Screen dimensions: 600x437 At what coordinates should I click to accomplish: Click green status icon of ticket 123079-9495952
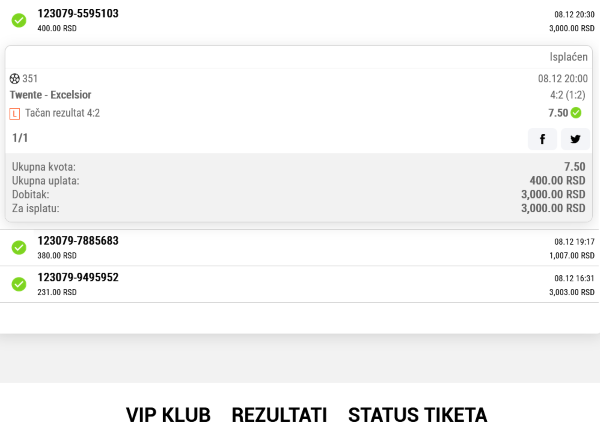click(x=19, y=284)
